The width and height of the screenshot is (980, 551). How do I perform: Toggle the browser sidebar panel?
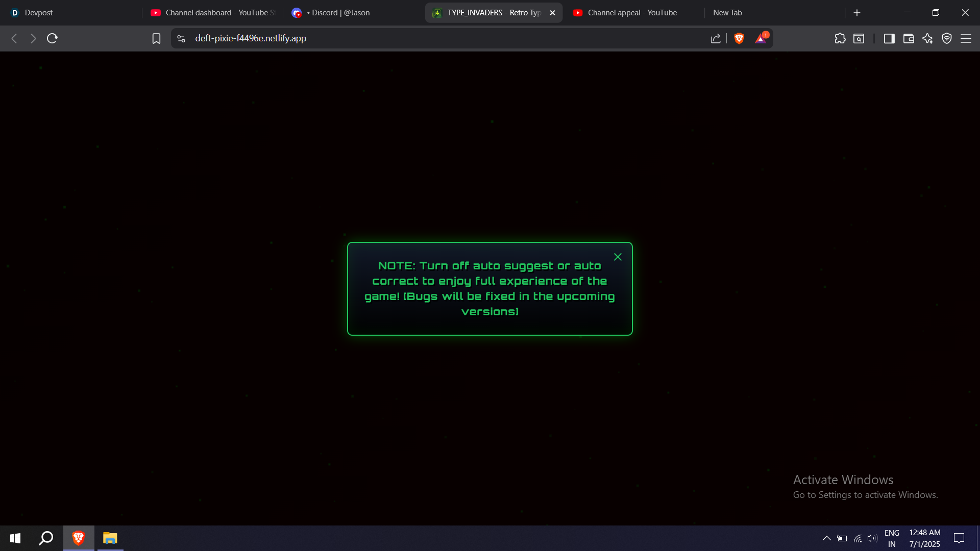click(x=889, y=38)
